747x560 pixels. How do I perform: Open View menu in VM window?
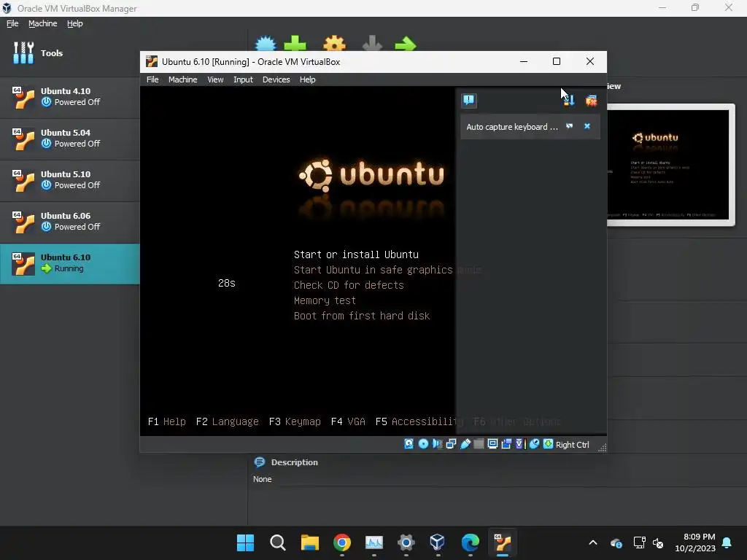[215, 79]
